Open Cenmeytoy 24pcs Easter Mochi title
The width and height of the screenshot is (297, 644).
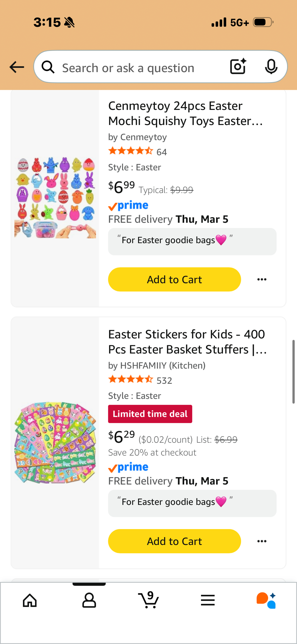186,113
